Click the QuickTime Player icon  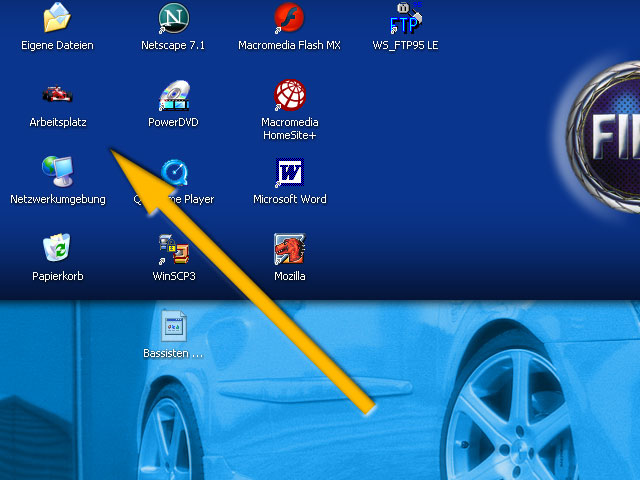pos(174,172)
